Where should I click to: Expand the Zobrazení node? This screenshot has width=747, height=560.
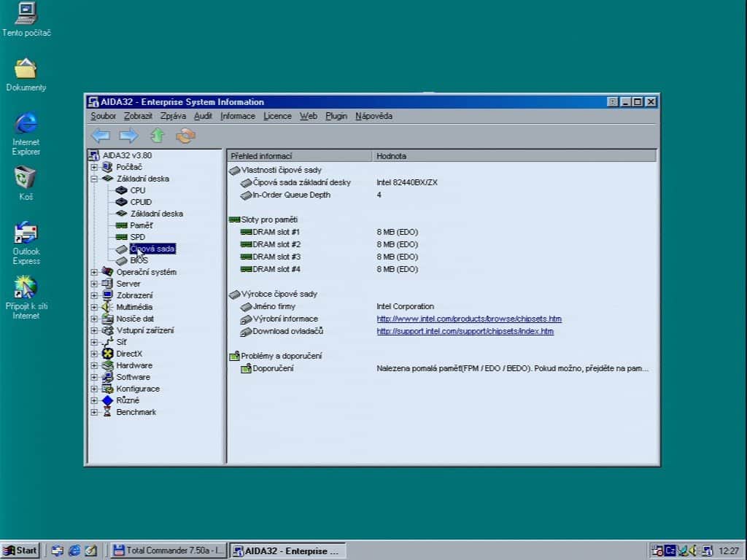94,295
